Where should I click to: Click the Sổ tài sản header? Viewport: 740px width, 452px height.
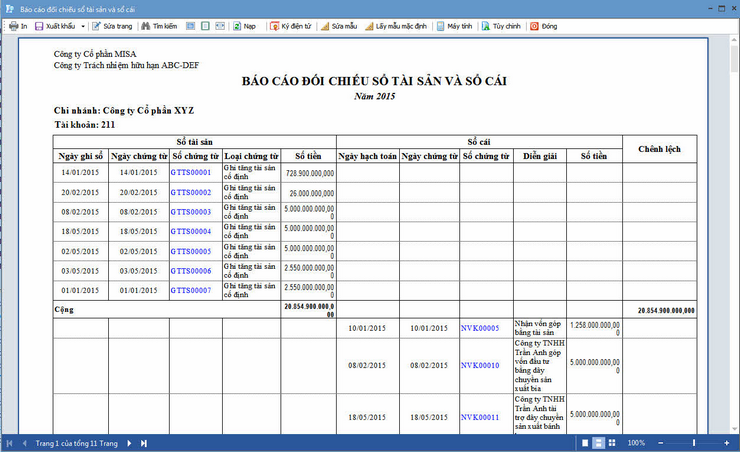(x=194, y=142)
